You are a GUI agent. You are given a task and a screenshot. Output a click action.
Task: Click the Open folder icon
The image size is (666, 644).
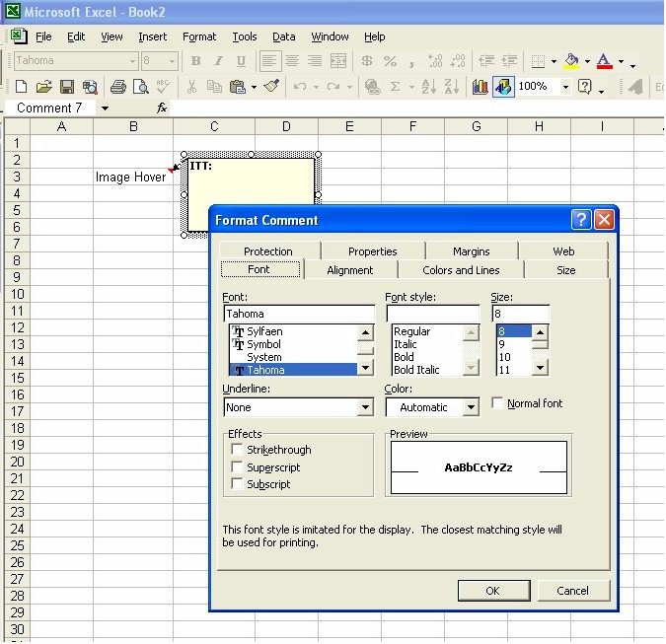[x=43, y=87]
